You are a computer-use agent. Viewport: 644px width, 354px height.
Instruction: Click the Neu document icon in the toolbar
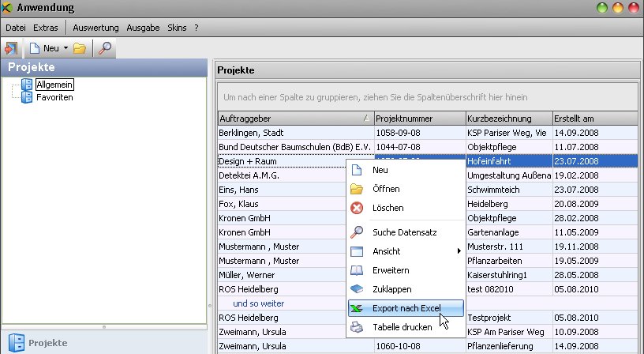tap(35, 48)
